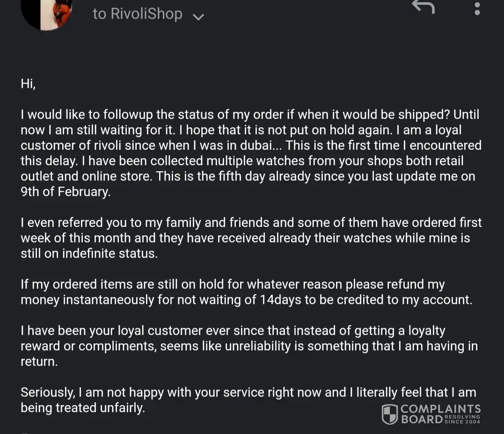Click the phrase "still on indefinite status."
This screenshot has height=434, width=504.
[88, 253]
